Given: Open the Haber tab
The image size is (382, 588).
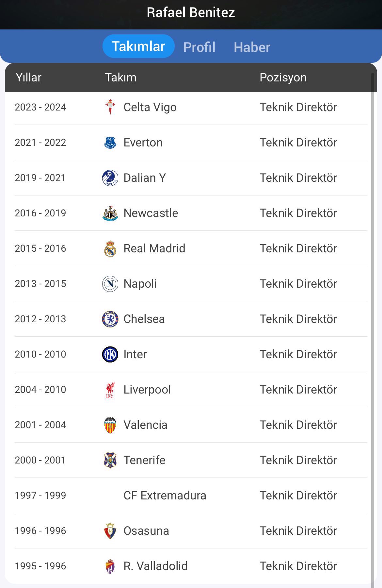Looking at the screenshot, I should coord(252,47).
